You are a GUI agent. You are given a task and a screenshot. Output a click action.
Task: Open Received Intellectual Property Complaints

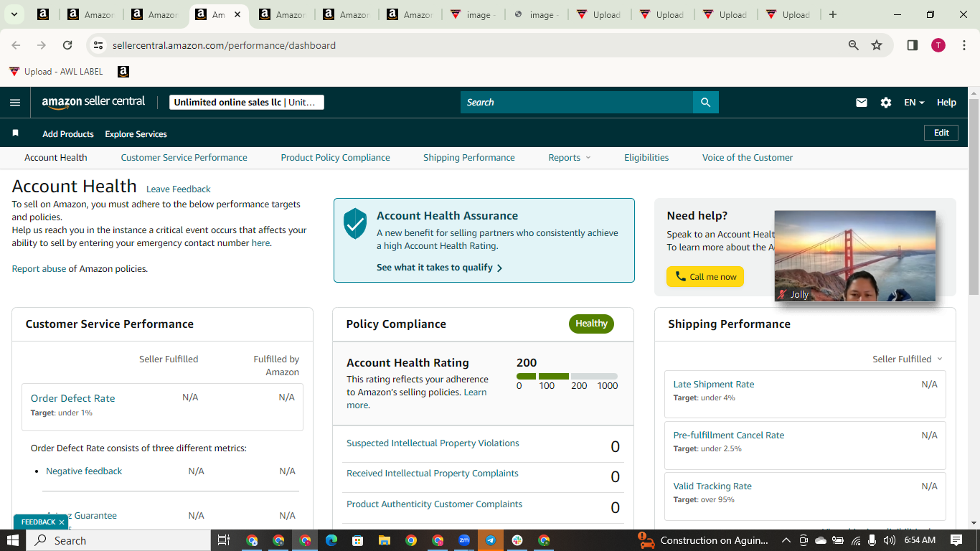pos(432,474)
